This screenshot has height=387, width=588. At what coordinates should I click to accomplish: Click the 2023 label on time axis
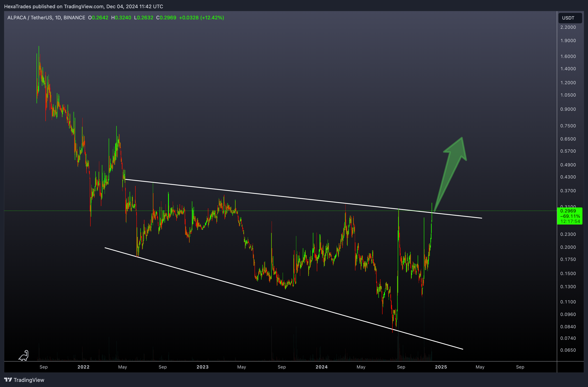(x=203, y=367)
